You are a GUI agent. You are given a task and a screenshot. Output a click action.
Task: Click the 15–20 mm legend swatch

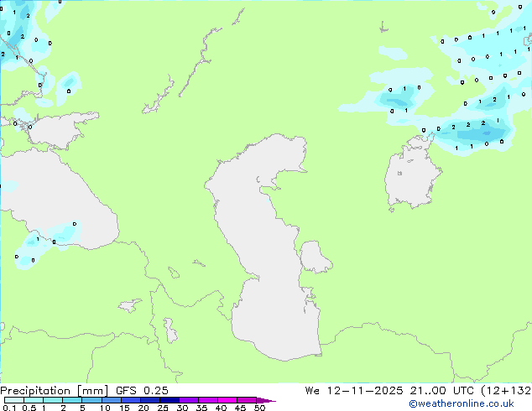click(x=131, y=400)
